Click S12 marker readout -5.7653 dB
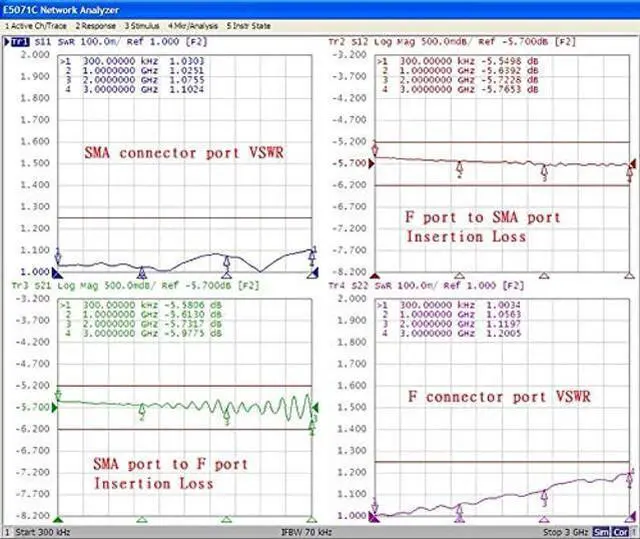640x539 pixels. 509,89
